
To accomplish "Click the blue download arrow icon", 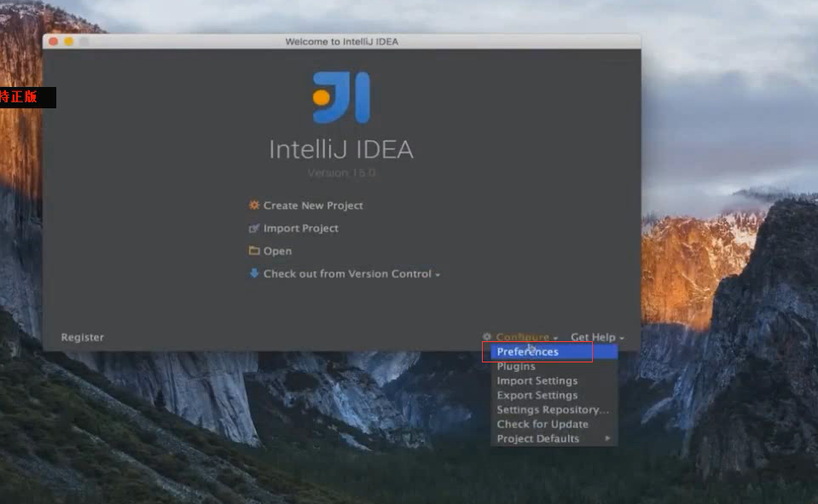I will (254, 273).
